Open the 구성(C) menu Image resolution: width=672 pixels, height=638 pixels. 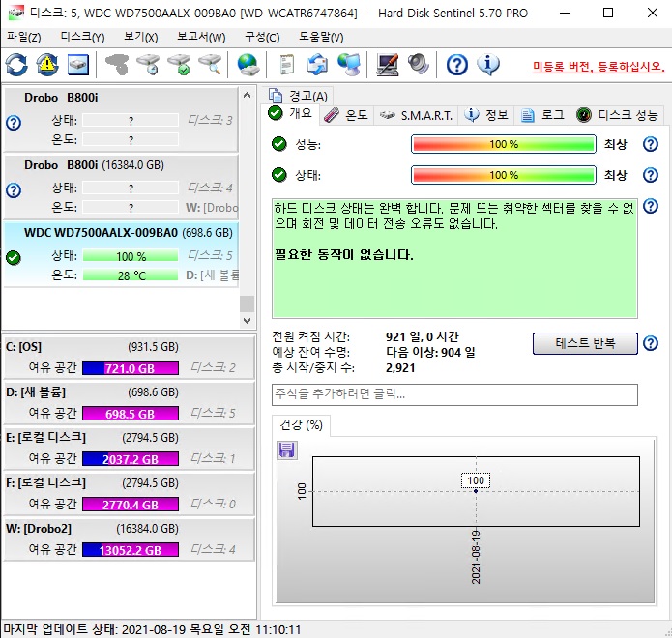[262, 38]
